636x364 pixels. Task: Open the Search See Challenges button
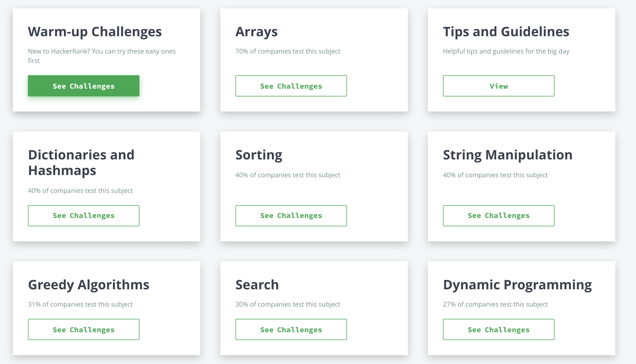coord(291,329)
